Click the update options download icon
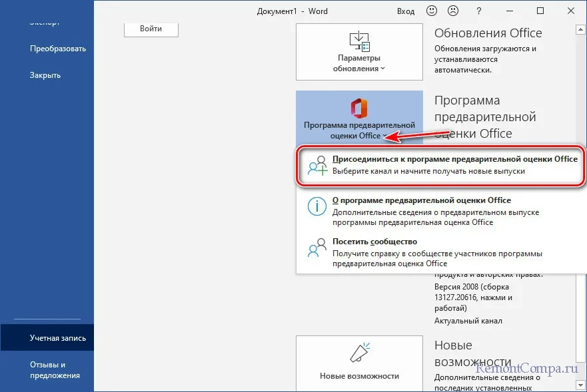The image size is (587, 392). click(x=359, y=41)
